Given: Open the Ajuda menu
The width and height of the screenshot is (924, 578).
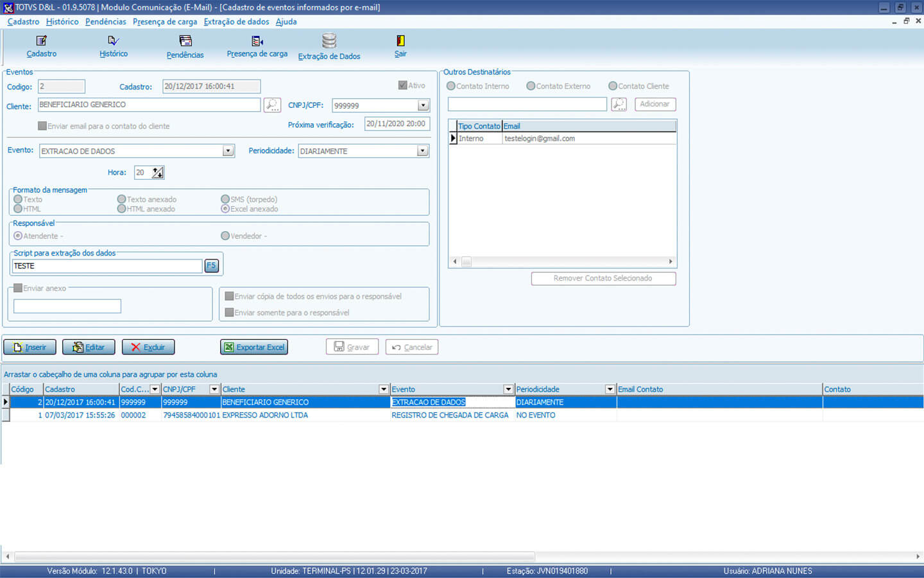Looking at the screenshot, I should coord(286,22).
